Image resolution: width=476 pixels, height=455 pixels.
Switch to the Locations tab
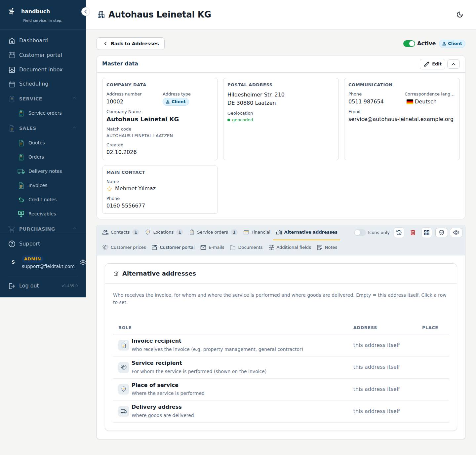coord(164,232)
